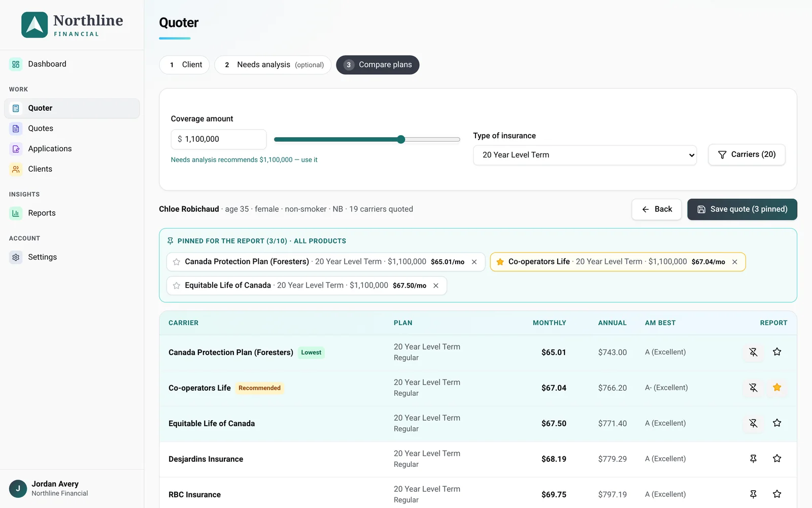Click the Northline Financial logo
Viewport: 812px width, 508px height.
(x=72, y=25)
